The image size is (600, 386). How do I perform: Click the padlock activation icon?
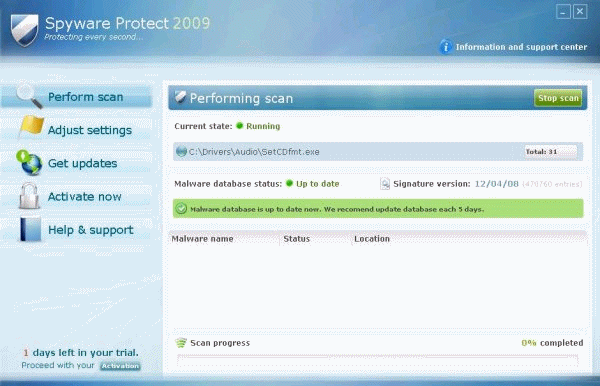30,196
